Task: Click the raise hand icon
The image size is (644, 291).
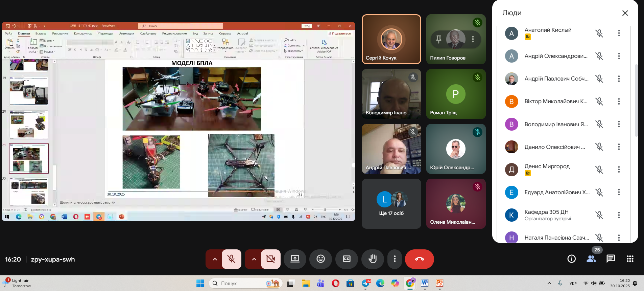Action: (373, 259)
